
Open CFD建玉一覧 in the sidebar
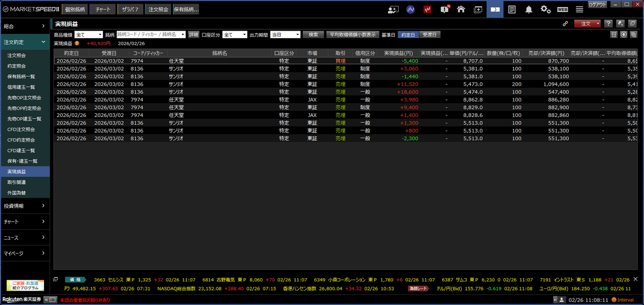coord(25,150)
